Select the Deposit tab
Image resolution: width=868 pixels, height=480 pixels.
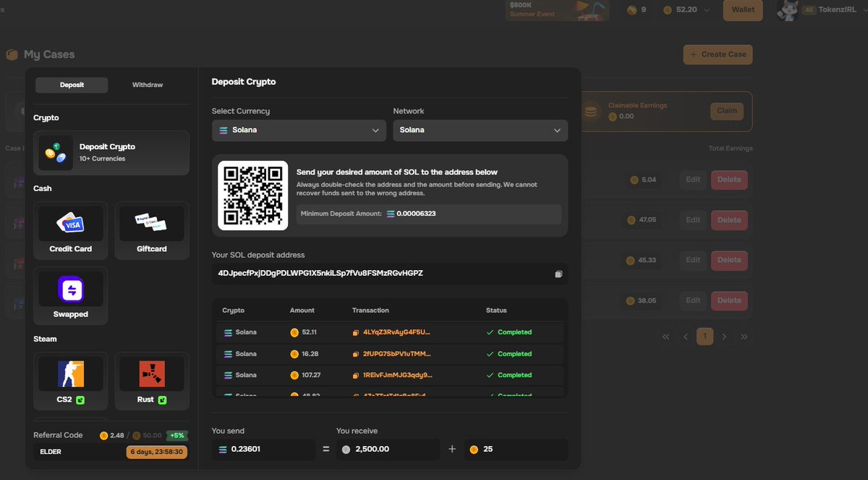pos(72,85)
